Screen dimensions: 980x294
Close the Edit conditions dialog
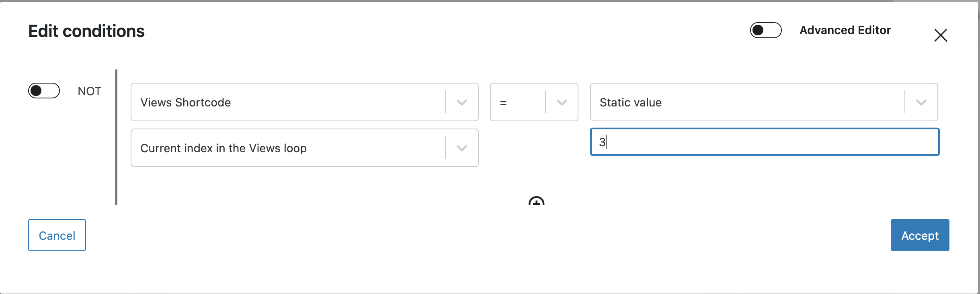point(941,35)
